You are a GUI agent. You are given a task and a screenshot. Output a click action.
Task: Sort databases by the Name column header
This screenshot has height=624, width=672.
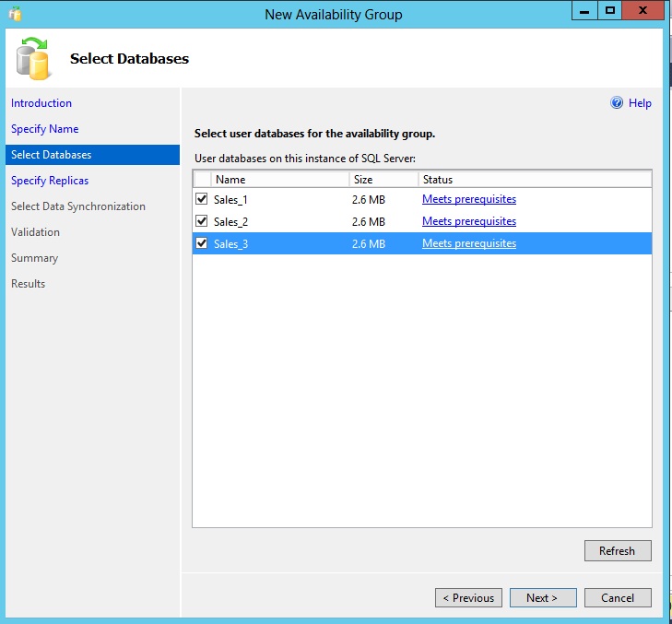pyautogui.click(x=279, y=180)
